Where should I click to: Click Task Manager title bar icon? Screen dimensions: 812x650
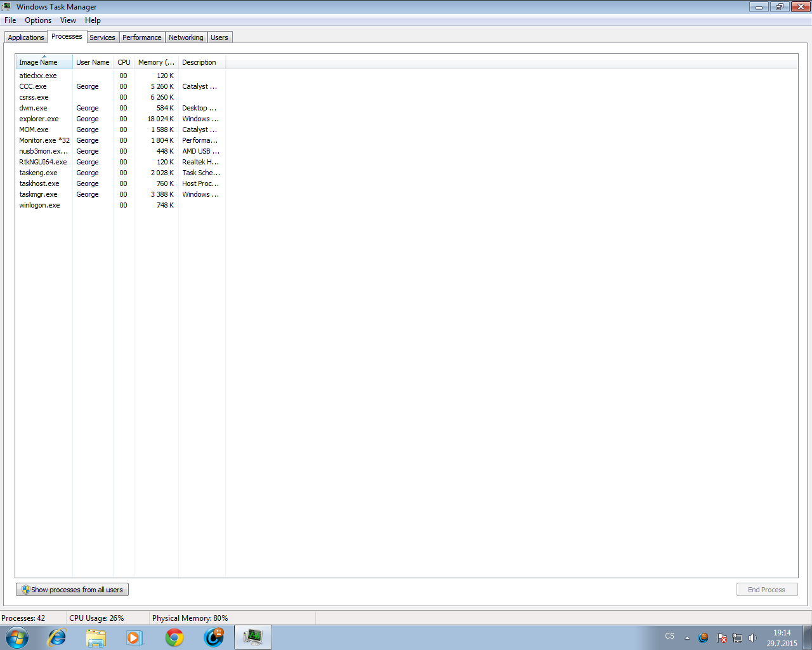[x=6, y=6]
